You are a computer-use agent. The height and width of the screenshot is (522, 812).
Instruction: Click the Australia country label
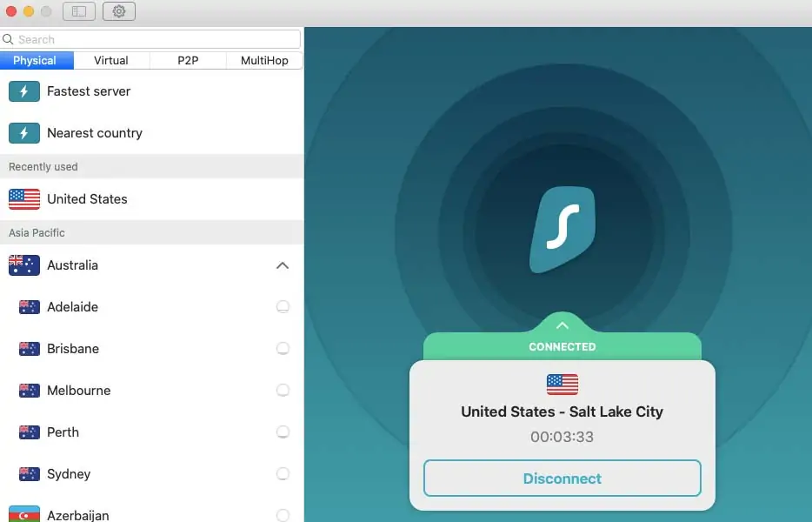pyautogui.click(x=72, y=265)
